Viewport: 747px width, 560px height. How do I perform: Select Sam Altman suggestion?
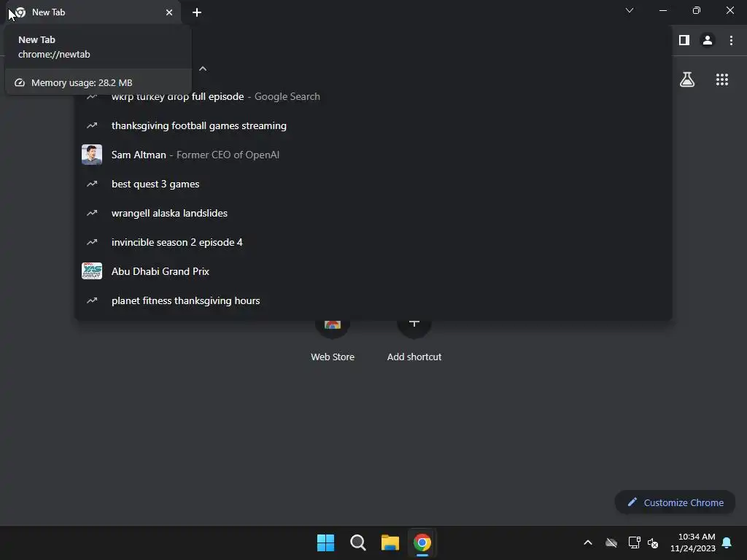(373, 155)
